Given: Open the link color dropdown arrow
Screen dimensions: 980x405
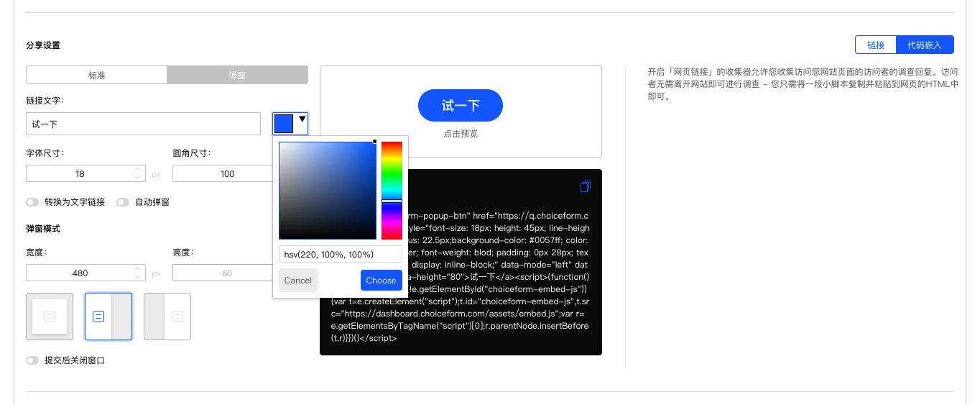Looking at the screenshot, I should point(302,119).
